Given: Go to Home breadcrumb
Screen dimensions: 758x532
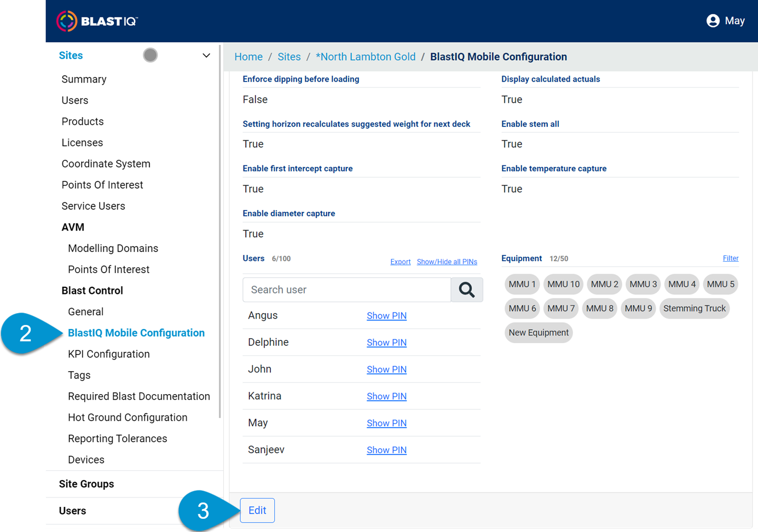Looking at the screenshot, I should pyautogui.click(x=248, y=57).
